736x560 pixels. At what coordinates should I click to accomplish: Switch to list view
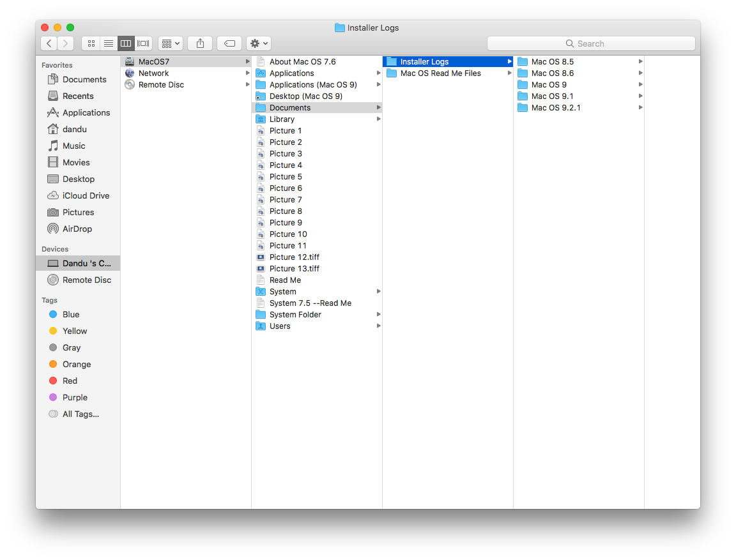coord(109,43)
